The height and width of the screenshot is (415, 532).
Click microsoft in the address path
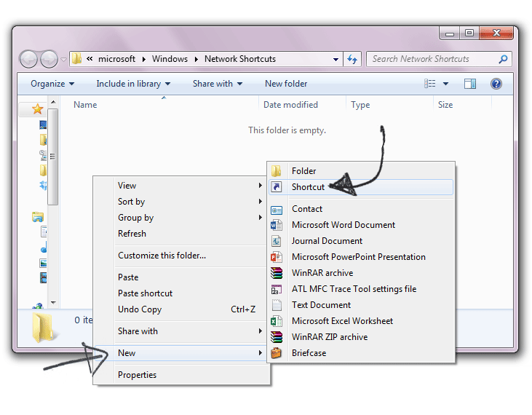coord(116,59)
